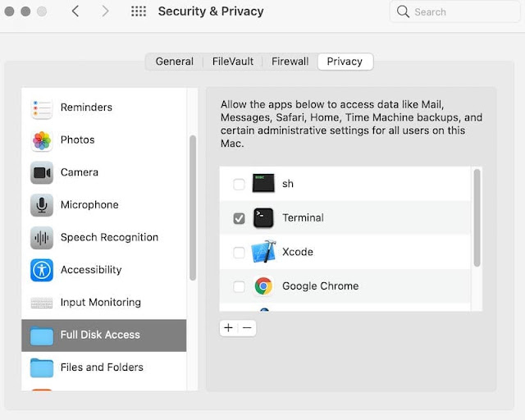Select the Photos icon in sidebar
525x420 pixels.
(x=42, y=140)
